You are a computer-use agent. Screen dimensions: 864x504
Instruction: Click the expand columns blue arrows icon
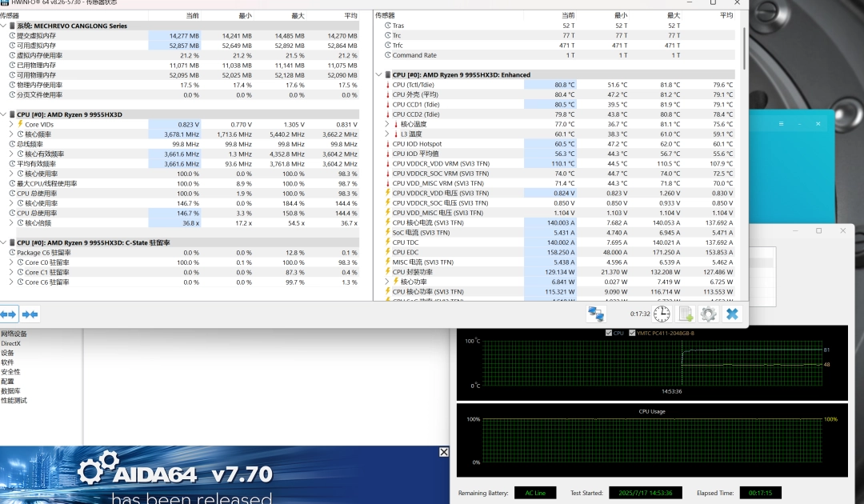click(x=9, y=314)
